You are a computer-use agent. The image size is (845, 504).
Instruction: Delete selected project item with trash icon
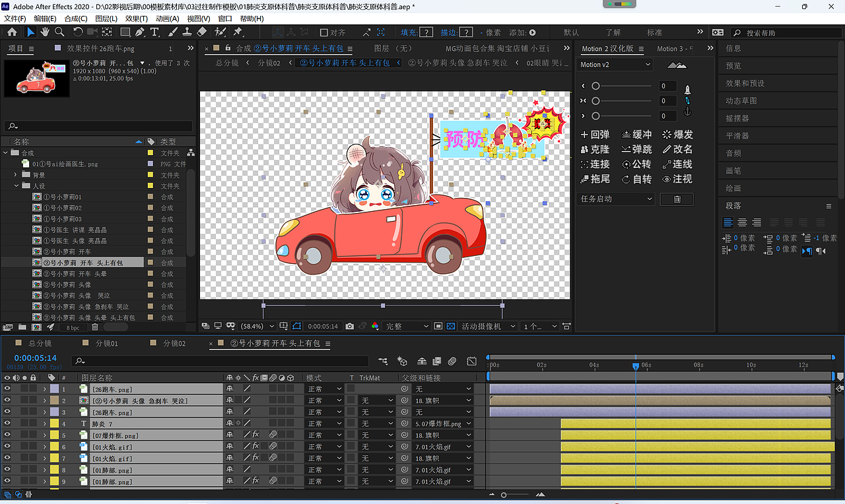pyautogui.click(x=94, y=327)
